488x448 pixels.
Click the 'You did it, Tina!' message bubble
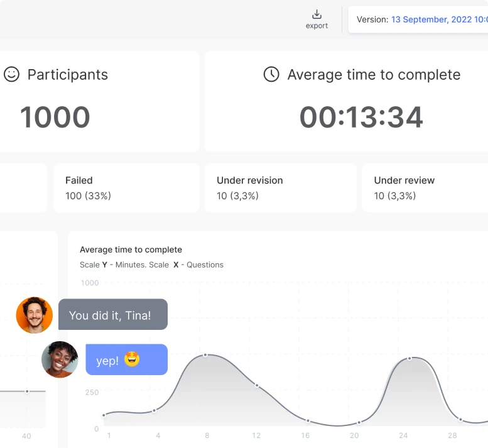tap(113, 314)
